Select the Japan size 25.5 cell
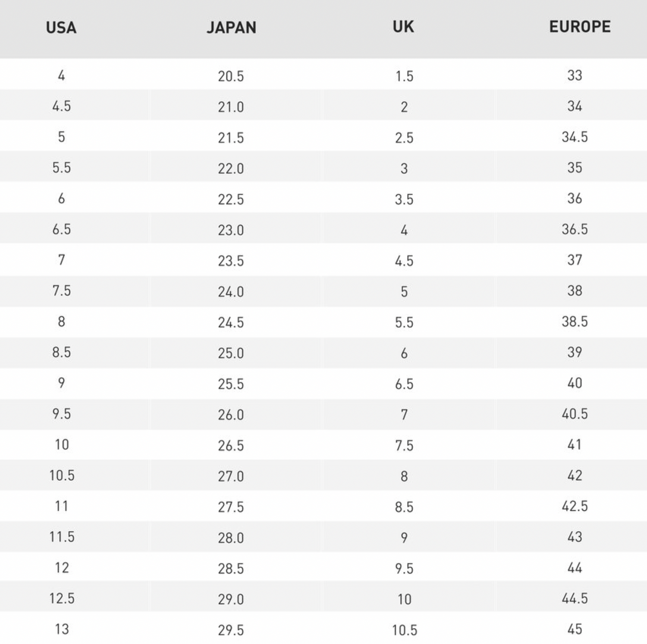This screenshot has width=647, height=644. 231,384
